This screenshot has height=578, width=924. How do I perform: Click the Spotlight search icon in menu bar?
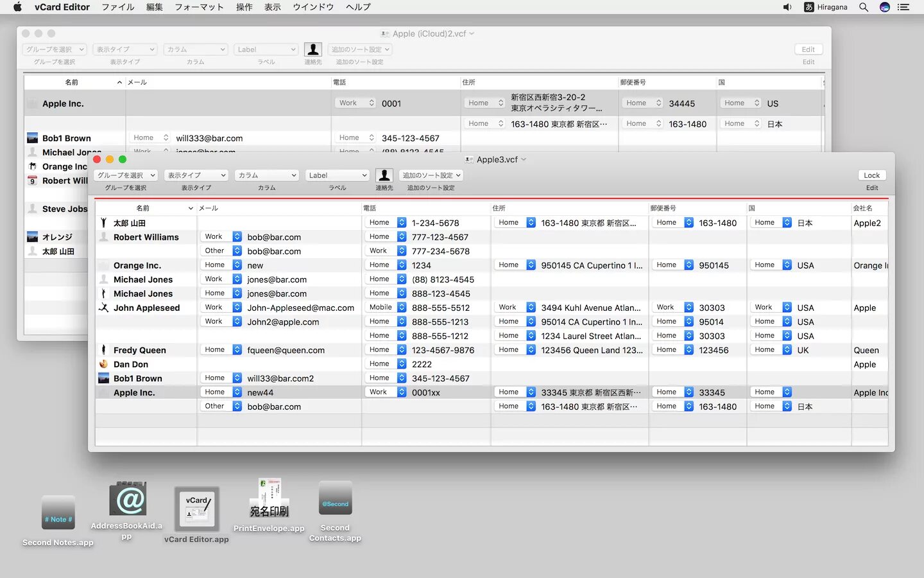[x=864, y=7]
